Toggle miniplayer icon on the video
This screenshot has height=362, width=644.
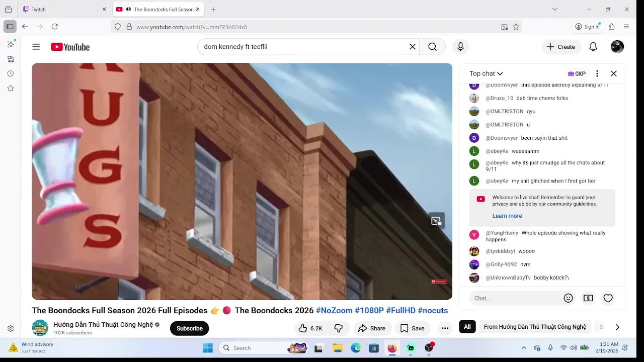click(436, 221)
